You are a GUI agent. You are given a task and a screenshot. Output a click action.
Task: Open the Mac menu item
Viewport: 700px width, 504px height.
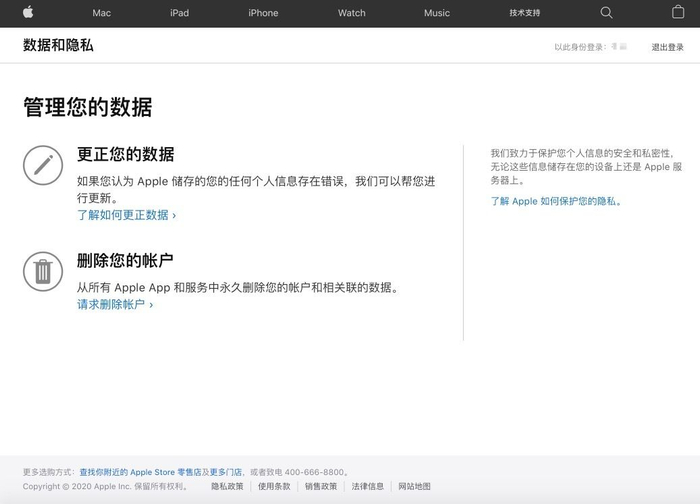tap(102, 13)
